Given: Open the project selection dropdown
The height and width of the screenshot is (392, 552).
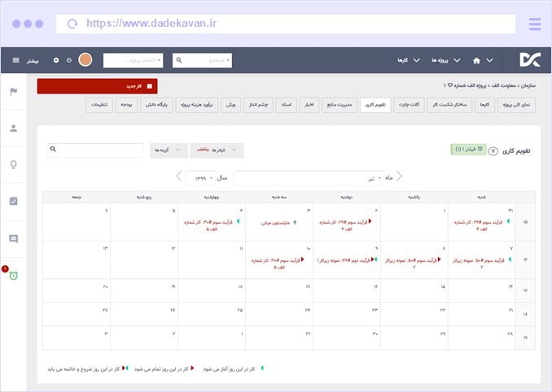Looking at the screenshot, I should pyautogui.click(x=133, y=60).
